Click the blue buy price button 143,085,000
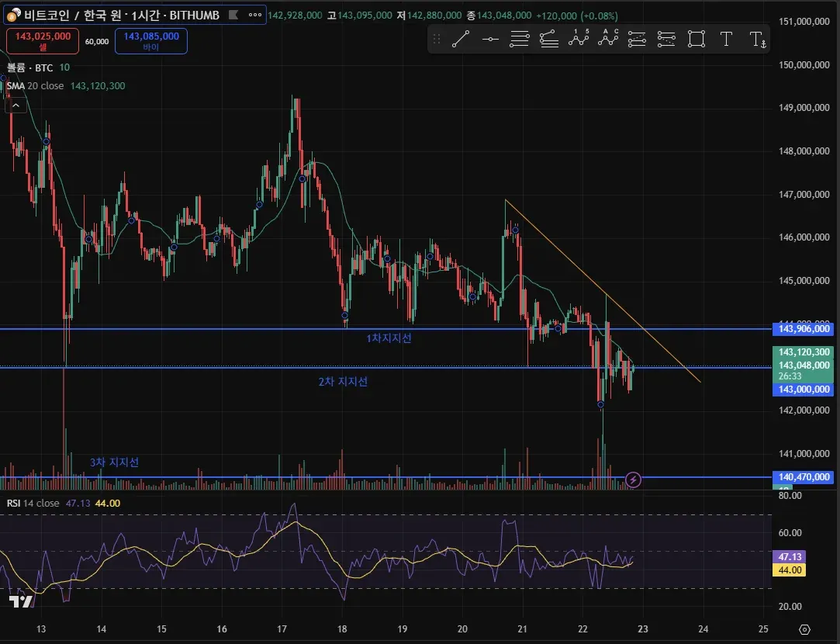The image size is (840, 644). 151,41
